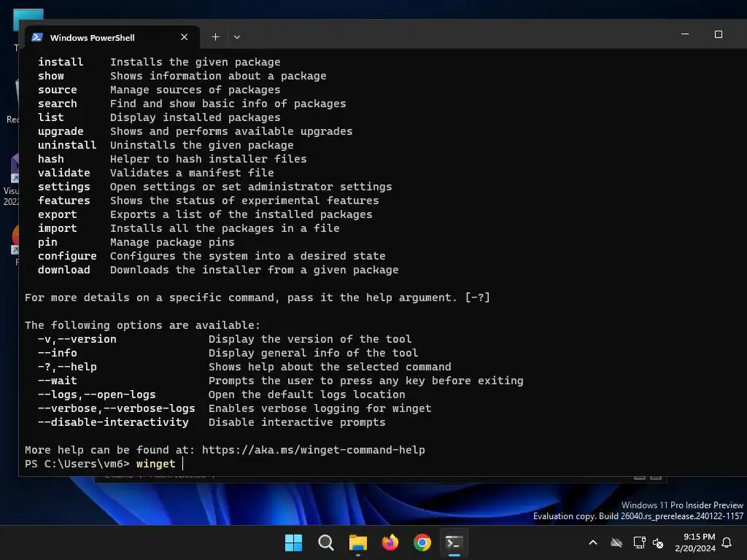Click the OneDrive cloud tray icon
The height and width of the screenshot is (560, 747).
(616, 542)
